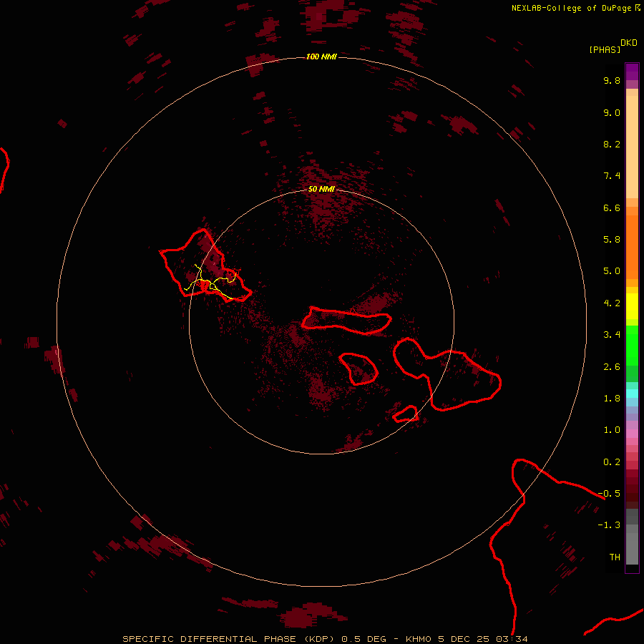Viewport: 644px width, 644px height.
Task: Click the 6.6 legend value
Action: pyautogui.click(x=612, y=208)
